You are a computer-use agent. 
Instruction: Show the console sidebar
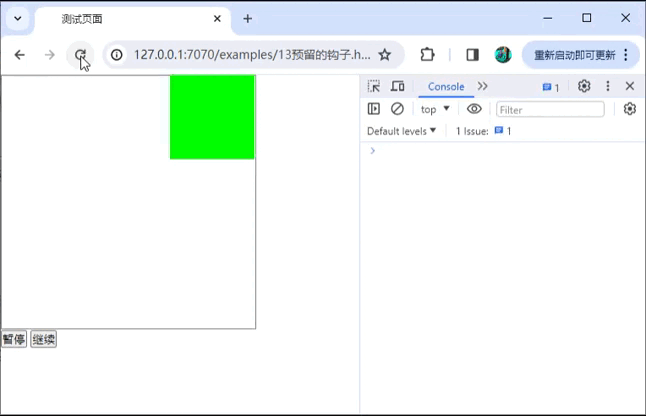(374, 109)
